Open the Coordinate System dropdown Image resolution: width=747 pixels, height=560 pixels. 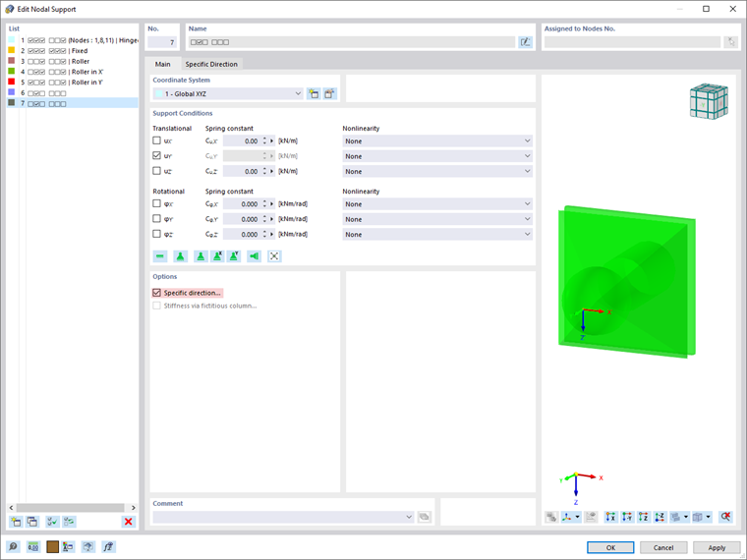(x=228, y=93)
